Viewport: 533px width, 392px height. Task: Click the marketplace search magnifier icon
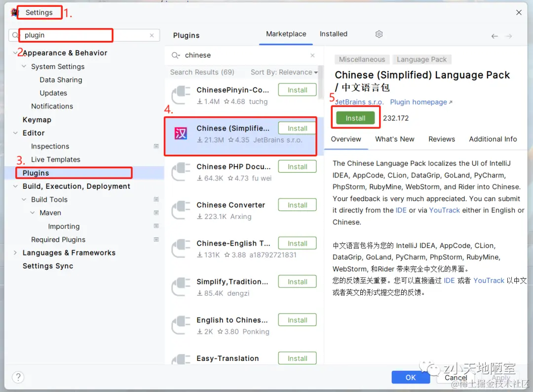pyautogui.click(x=175, y=55)
